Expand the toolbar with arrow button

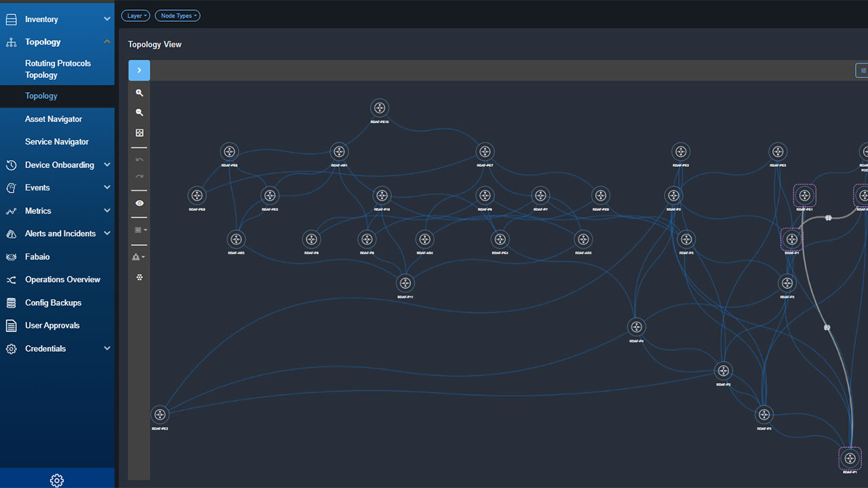pyautogui.click(x=139, y=70)
